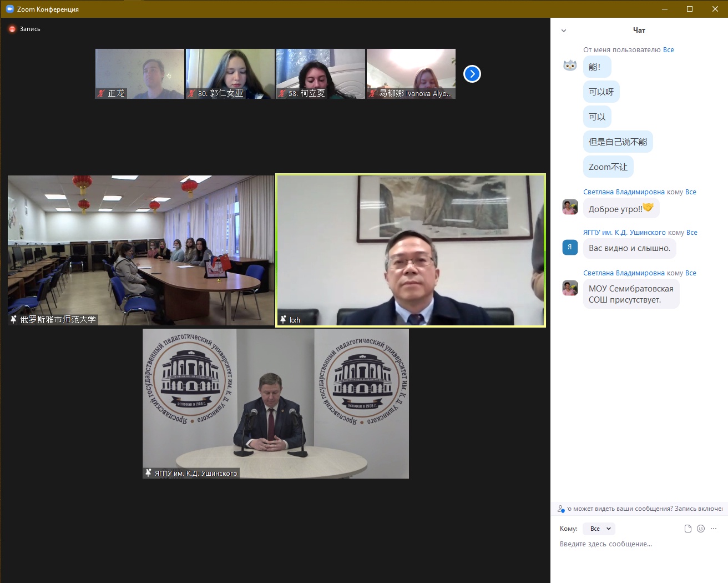
Task: Click the next participants arrow button
Action: point(472,74)
